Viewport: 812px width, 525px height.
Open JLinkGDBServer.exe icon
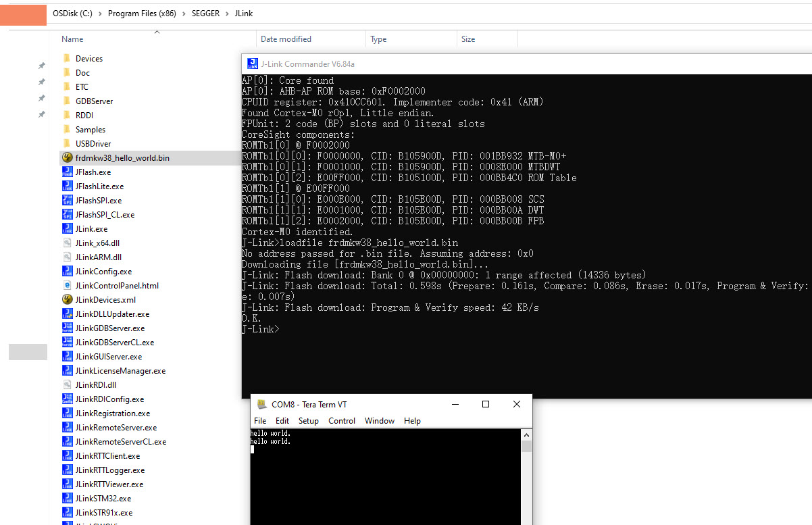coord(68,328)
